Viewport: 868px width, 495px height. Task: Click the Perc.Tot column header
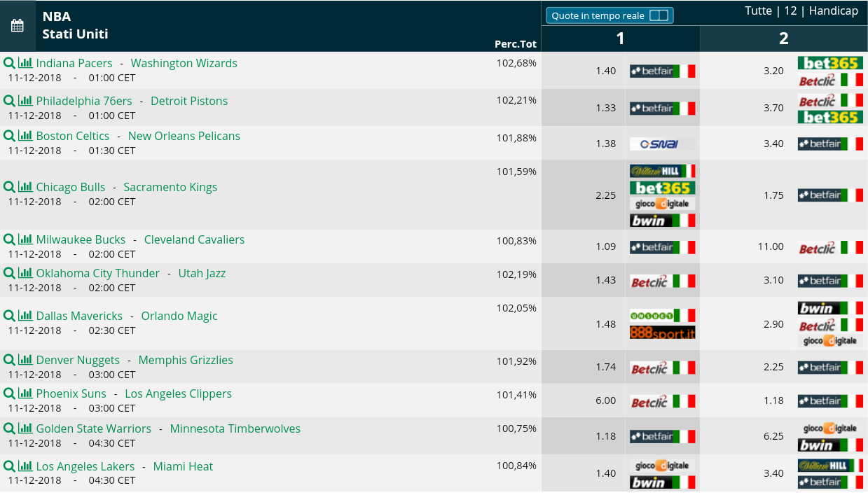tap(516, 44)
